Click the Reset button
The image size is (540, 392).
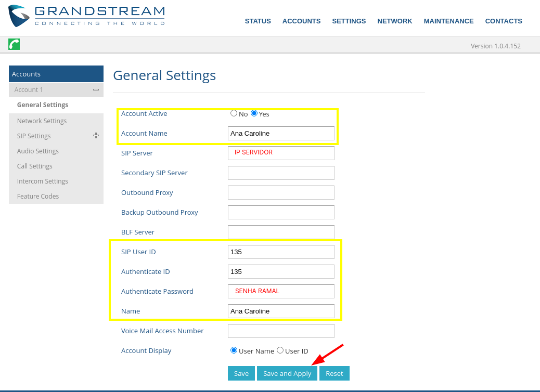click(x=334, y=373)
